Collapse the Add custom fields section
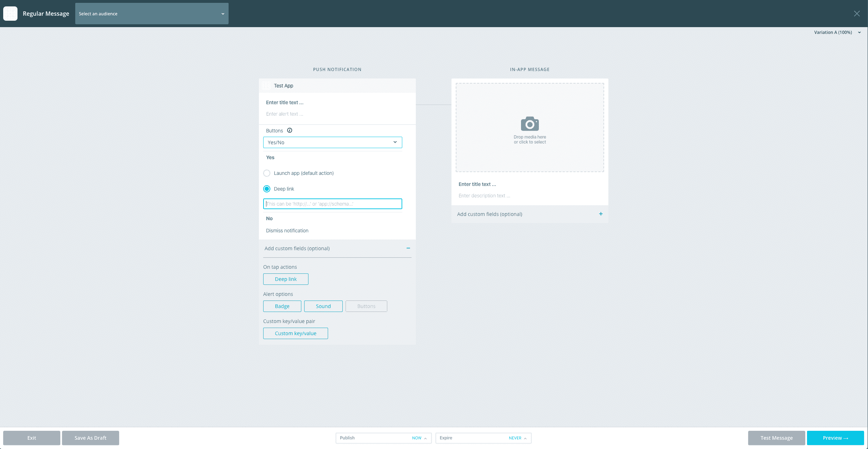This screenshot has height=449, width=868. 409,248
